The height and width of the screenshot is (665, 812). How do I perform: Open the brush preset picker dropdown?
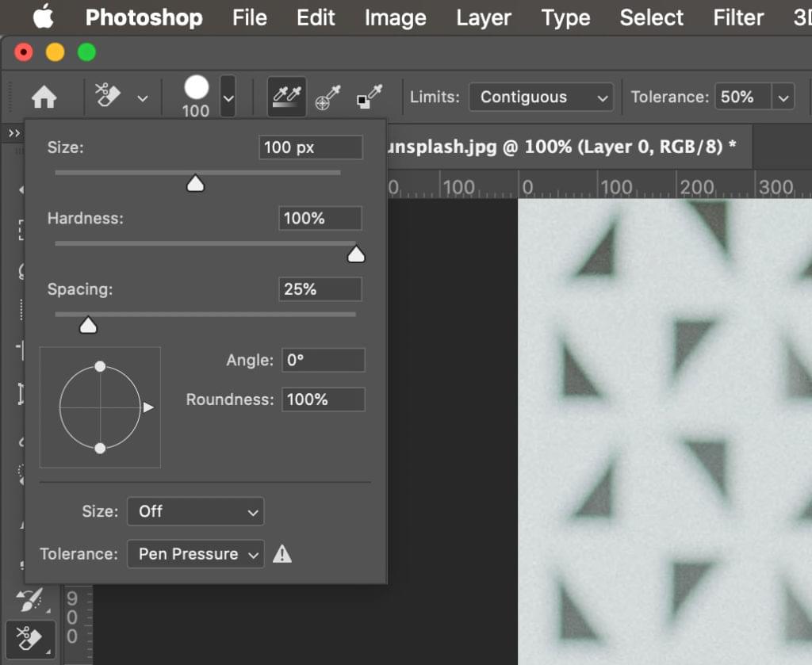pos(228,97)
